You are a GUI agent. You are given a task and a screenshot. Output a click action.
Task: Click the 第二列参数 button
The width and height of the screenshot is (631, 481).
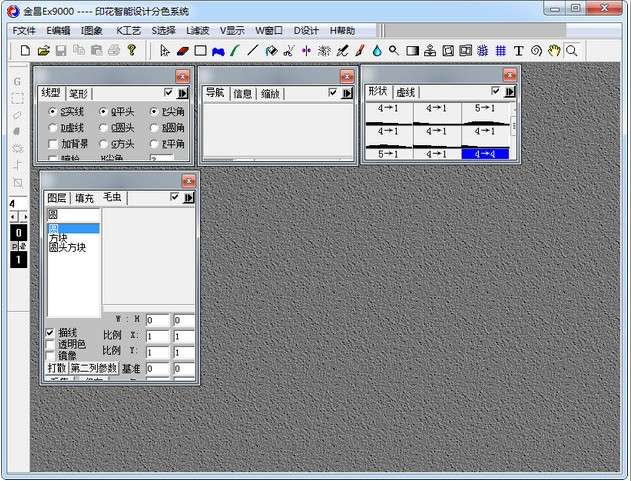tap(93, 368)
